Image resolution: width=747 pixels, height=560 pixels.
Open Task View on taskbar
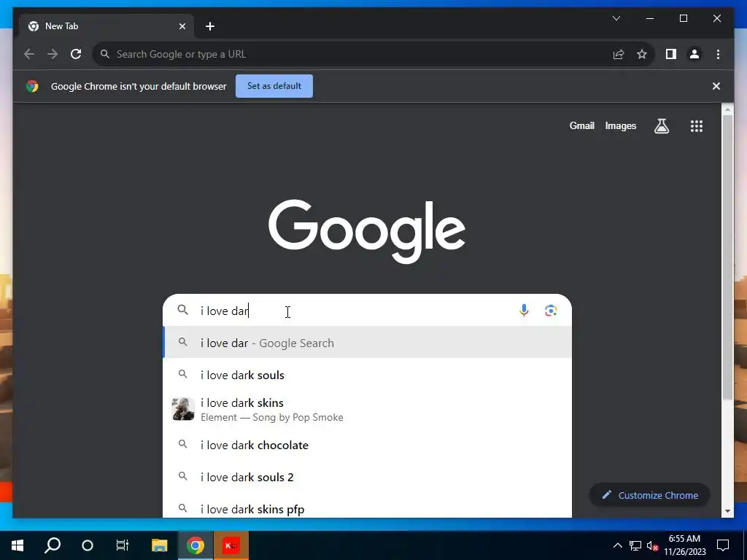tap(123, 545)
